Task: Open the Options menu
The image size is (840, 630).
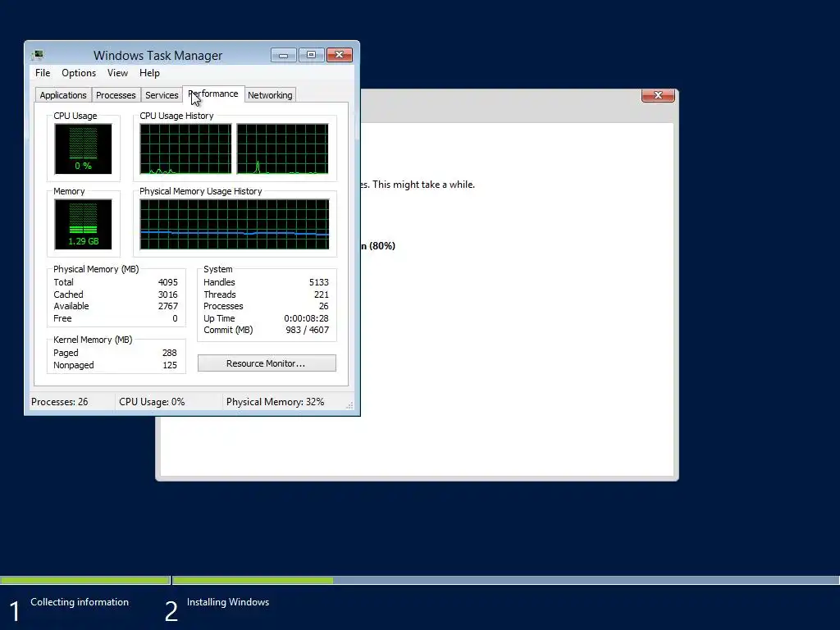Action: coord(78,73)
